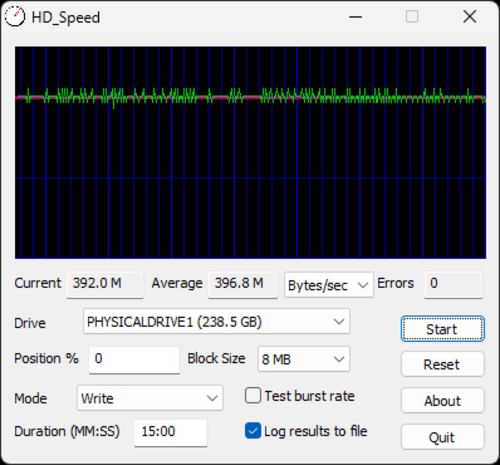Uncheck Log results to file
Image resolution: width=500 pixels, height=465 pixels.
click(x=253, y=431)
